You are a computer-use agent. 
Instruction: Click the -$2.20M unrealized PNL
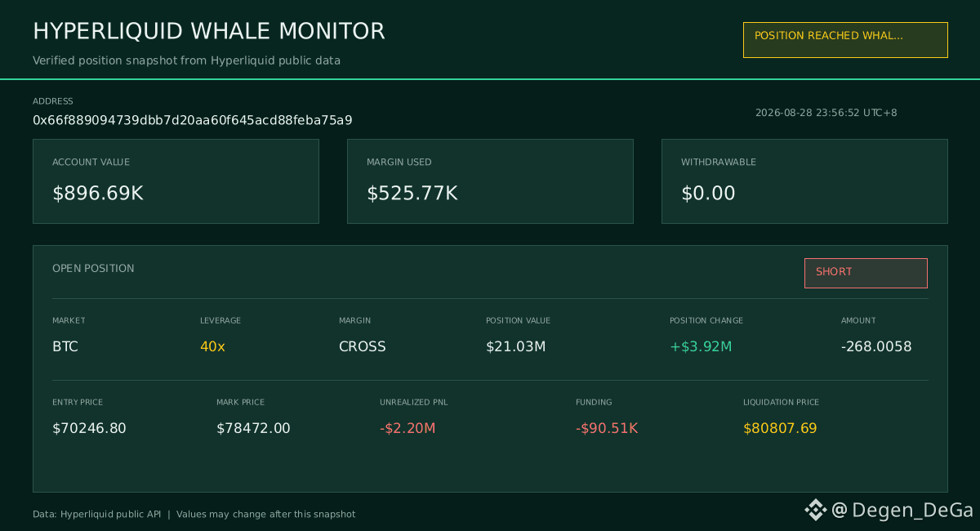click(x=408, y=428)
